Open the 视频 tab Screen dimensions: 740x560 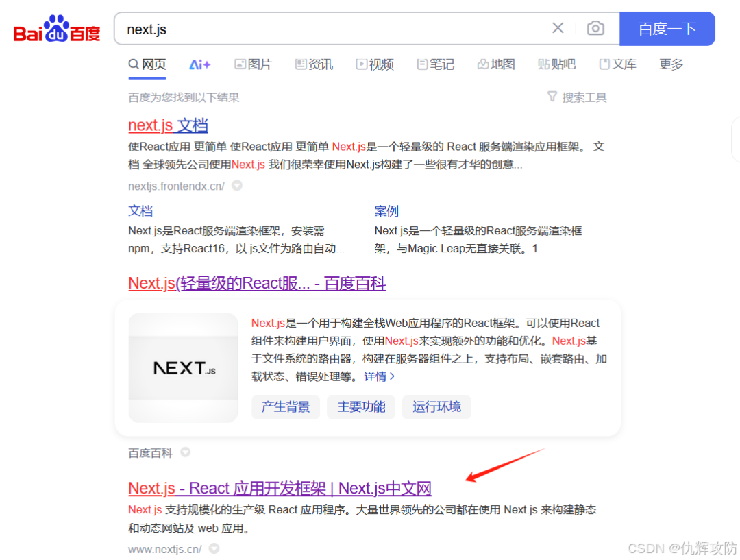[375, 64]
